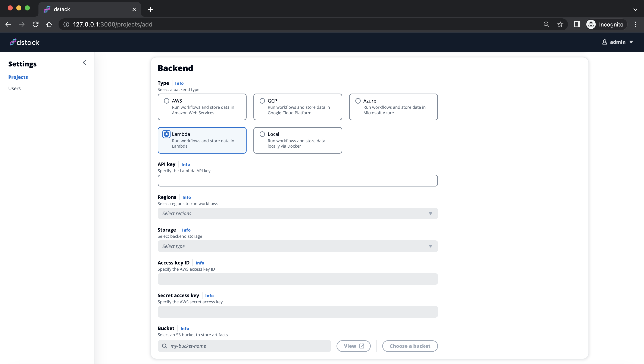Select the Azure backend type
This screenshot has height=364, width=644.
pos(394,107)
